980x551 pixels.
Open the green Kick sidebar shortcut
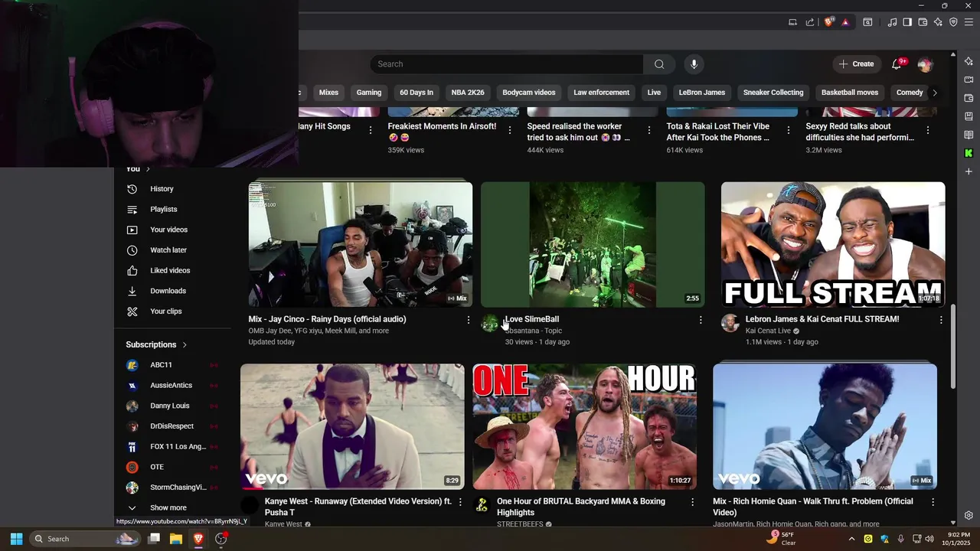pos(969,153)
